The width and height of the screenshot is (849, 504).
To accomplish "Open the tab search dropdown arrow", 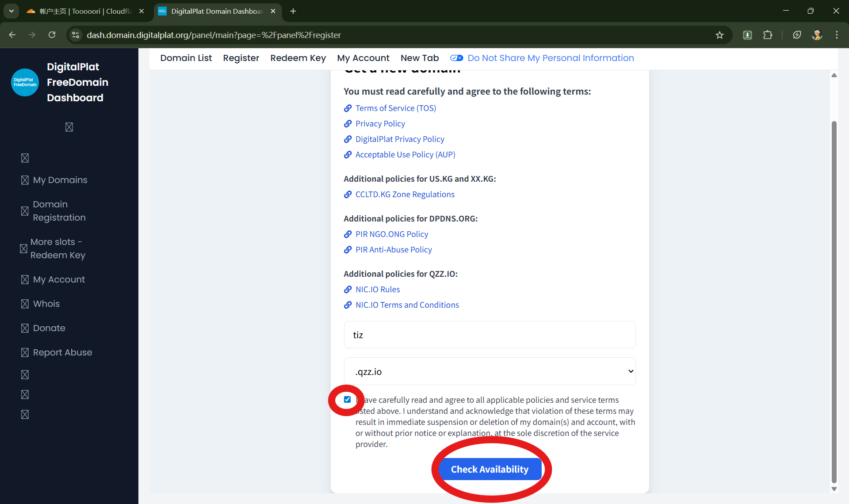I will pos(11,11).
